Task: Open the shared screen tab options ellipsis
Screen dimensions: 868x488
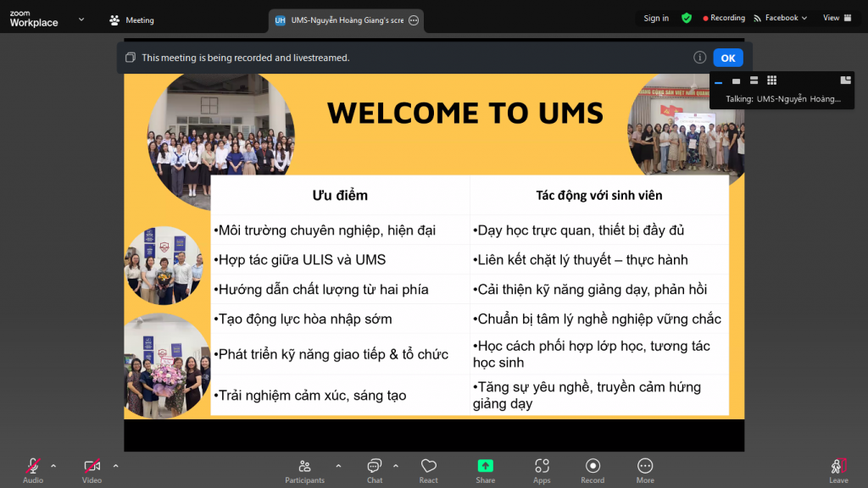Action: (x=414, y=20)
